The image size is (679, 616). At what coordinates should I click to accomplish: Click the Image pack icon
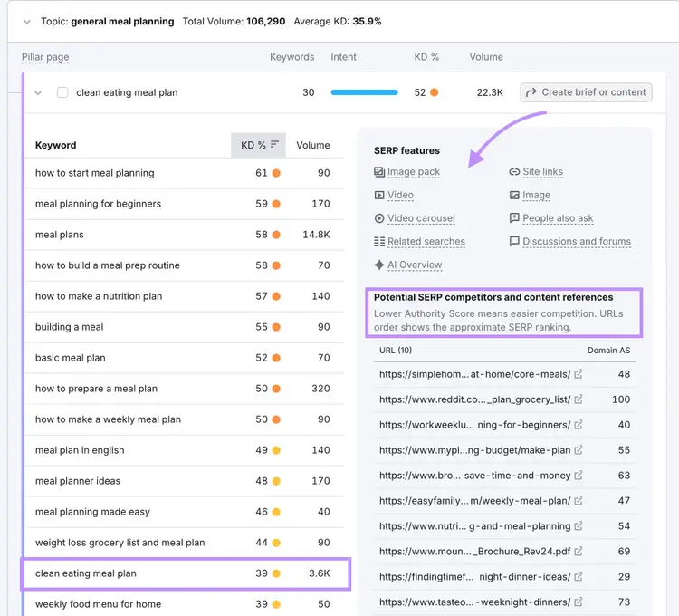pos(379,172)
